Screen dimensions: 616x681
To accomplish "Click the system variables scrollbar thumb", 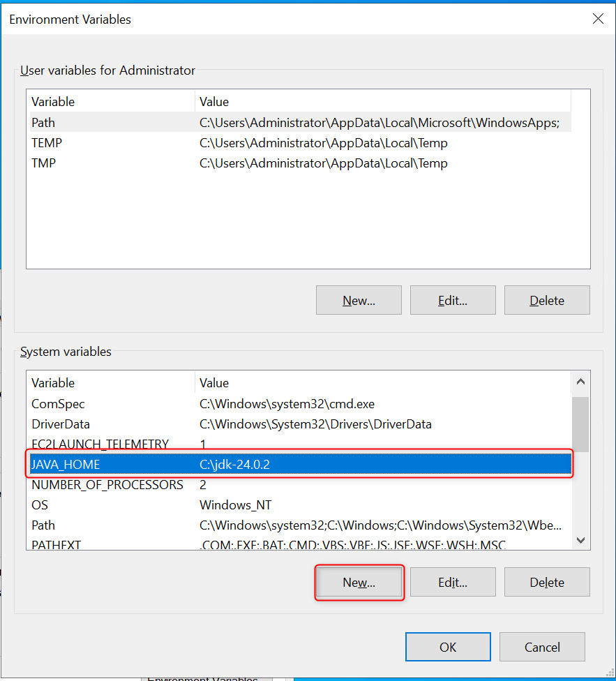I will click(581, 424).
